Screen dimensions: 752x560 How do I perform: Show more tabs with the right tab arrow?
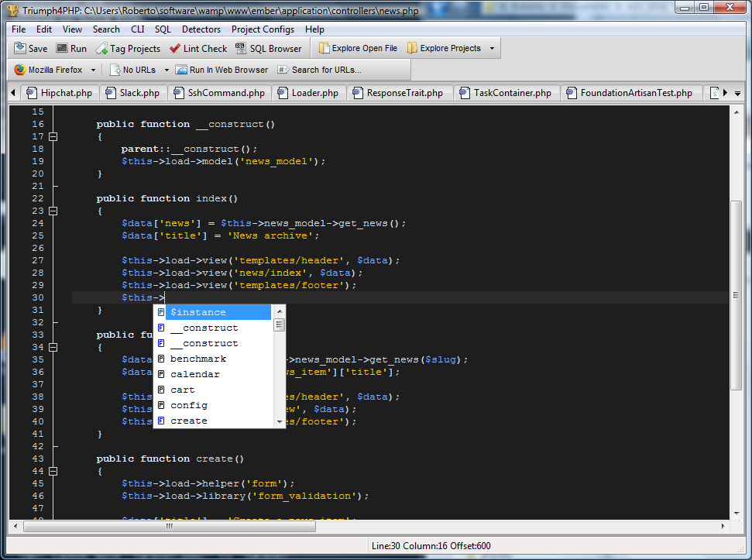(725, 92)
